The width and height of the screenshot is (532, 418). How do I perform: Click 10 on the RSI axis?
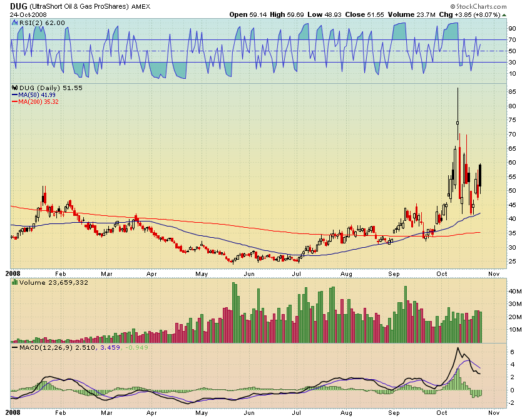513,74
